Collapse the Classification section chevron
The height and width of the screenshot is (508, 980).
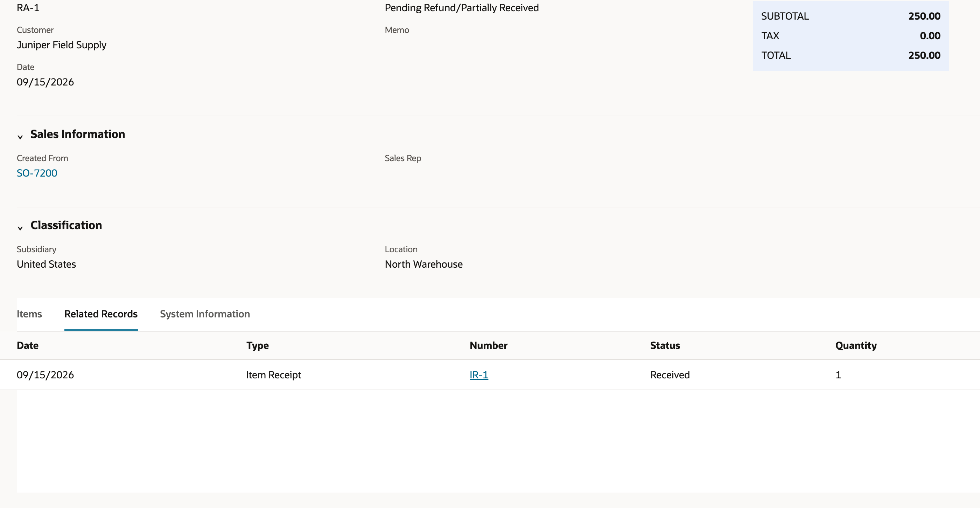[x=20, y=228]
